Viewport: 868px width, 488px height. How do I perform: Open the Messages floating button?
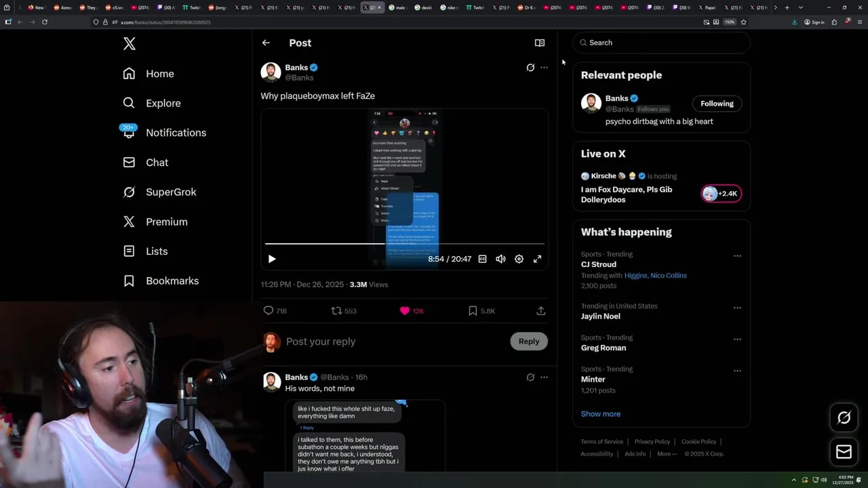pos(844,451)
